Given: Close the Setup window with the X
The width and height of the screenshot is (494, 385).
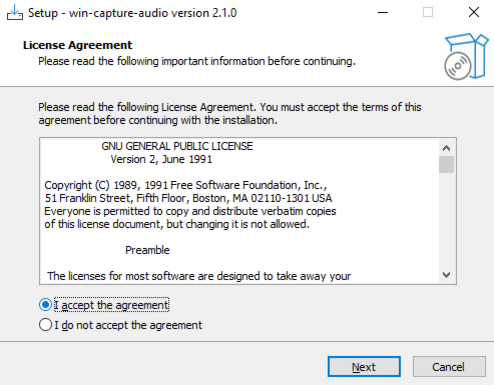Looking at the screenshot, I should [474, 13].
